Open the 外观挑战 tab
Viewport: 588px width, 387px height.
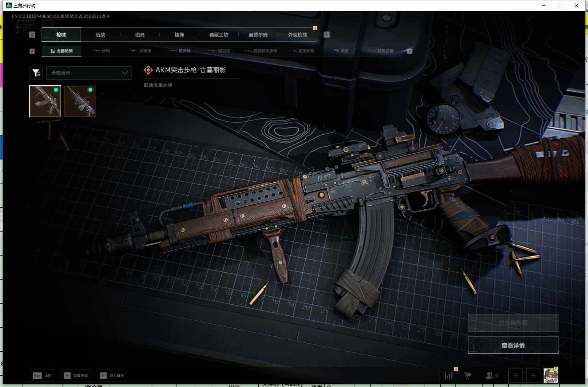[x=298, y=35]
